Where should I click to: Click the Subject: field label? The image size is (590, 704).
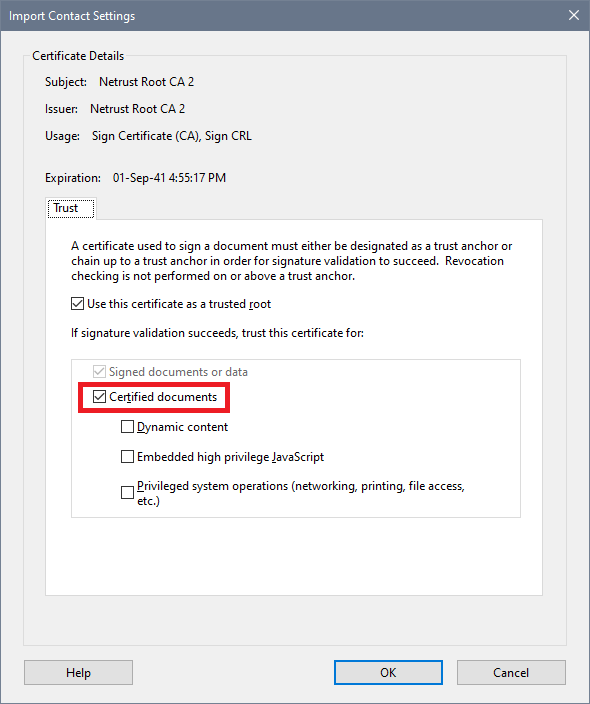66,82
